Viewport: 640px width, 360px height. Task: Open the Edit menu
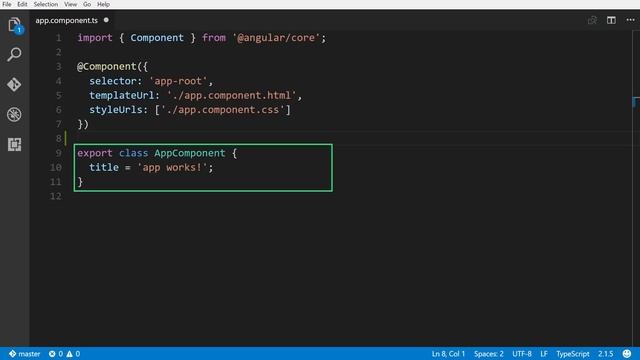click(x=22, y=4)
